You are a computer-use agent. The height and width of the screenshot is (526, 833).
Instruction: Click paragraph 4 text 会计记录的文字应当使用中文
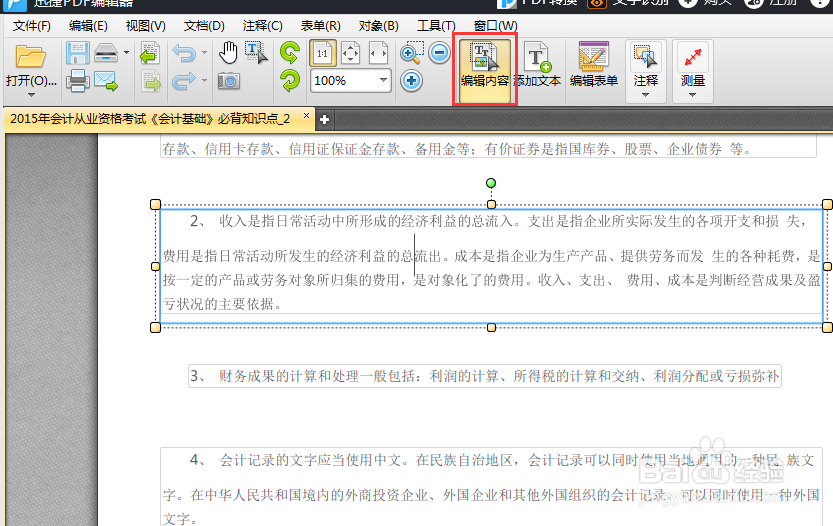311,460
